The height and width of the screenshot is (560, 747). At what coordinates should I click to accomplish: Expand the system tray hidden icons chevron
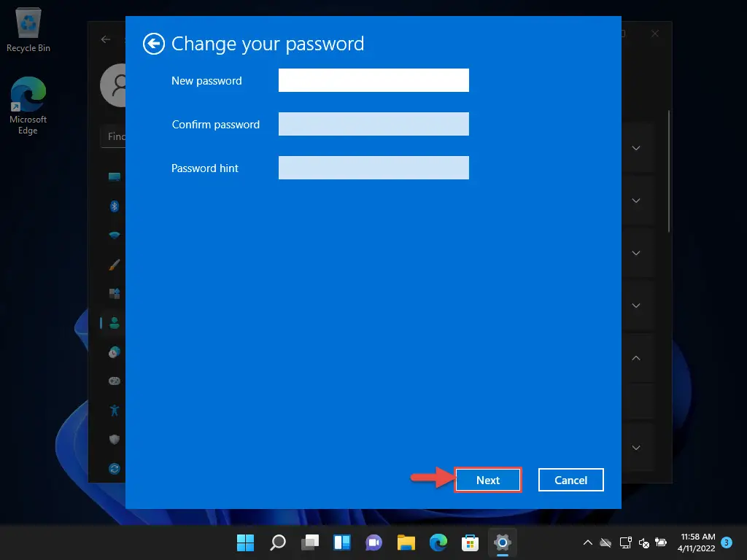[587, 542]
